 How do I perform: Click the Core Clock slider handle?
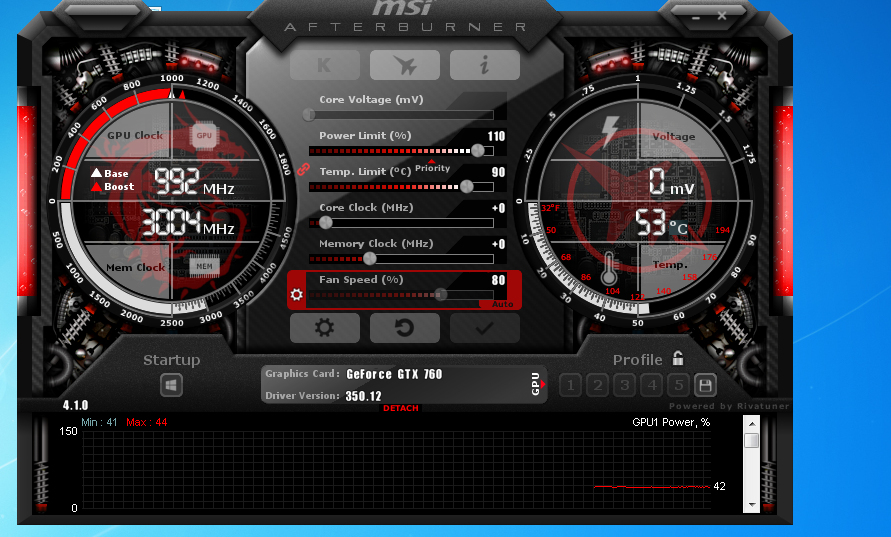[326, 223]
